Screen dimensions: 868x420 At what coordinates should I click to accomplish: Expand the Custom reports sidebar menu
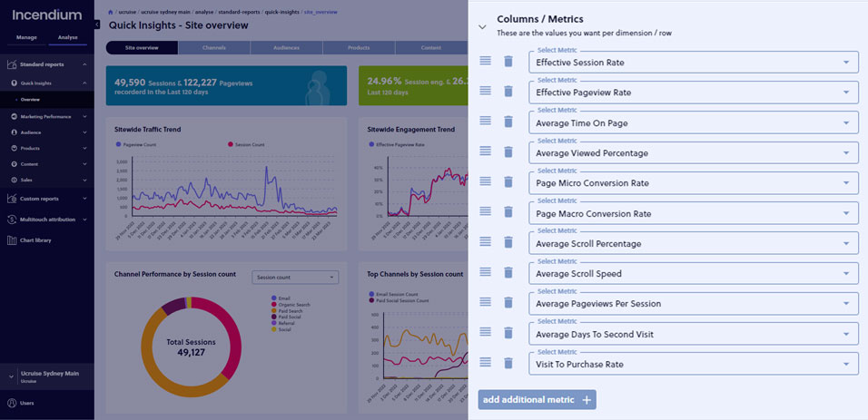(x=47, y=198)
